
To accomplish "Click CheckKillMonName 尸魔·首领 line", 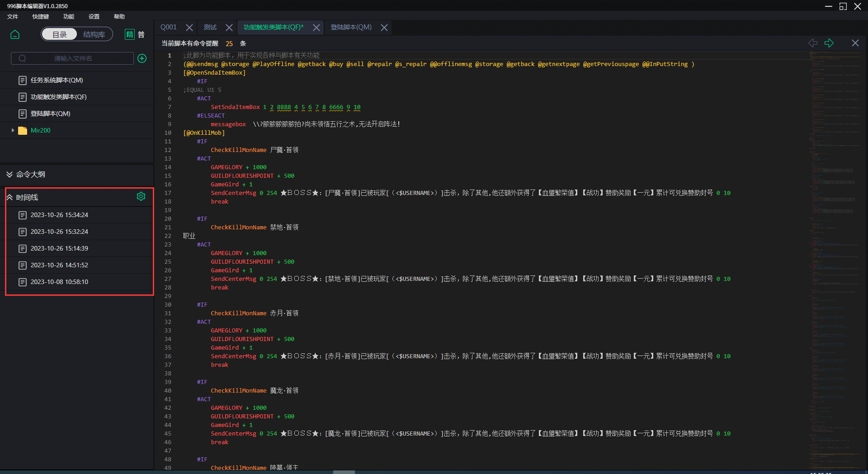I will tap(255, 150).
